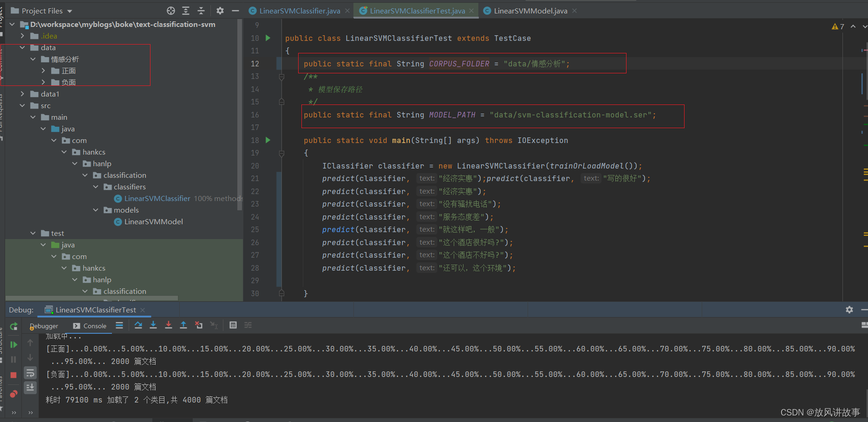This screenshot has height=422, width=868.
Task: Collapse the models package
Action: [x=96, y=210]
